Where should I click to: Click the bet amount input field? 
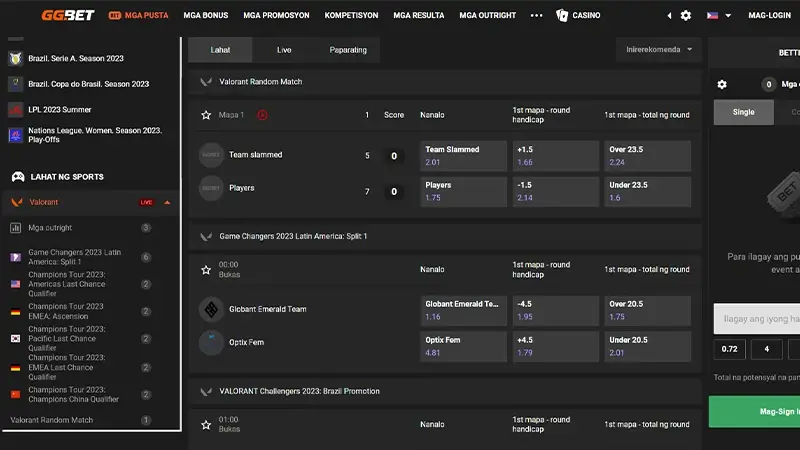(x=757, y=318)
